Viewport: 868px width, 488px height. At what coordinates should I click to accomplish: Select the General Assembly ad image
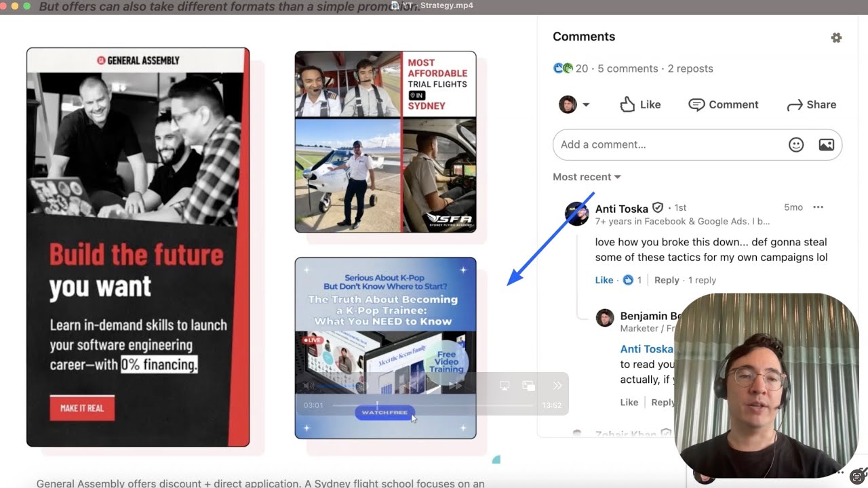tap(138, 247)
